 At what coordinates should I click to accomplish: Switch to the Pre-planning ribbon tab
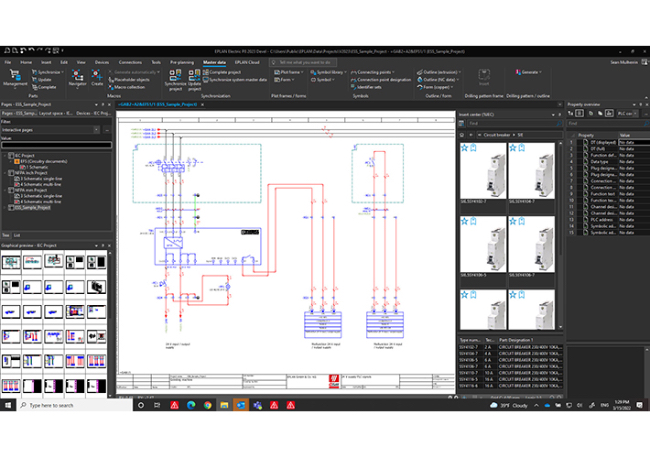pos(182,62)
